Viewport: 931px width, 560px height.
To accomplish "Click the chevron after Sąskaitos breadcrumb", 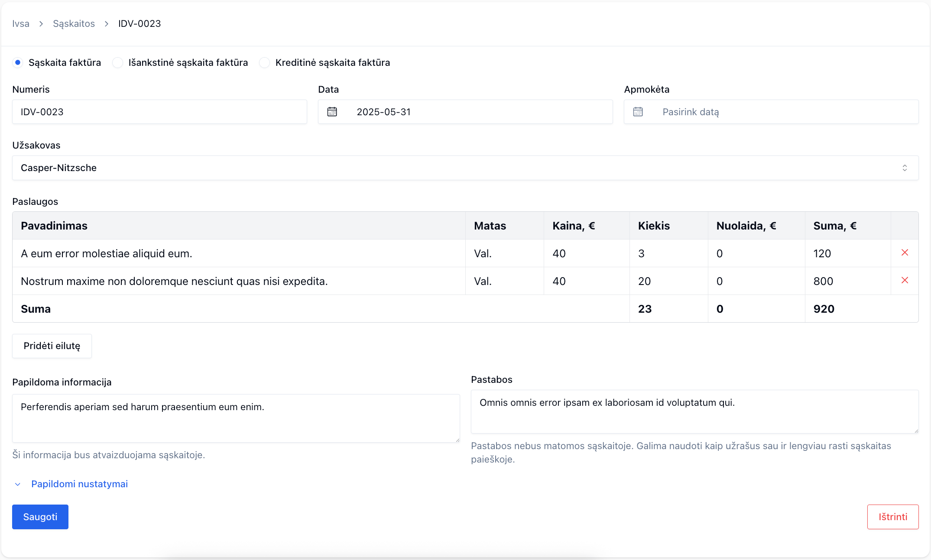I will point(107,24).
